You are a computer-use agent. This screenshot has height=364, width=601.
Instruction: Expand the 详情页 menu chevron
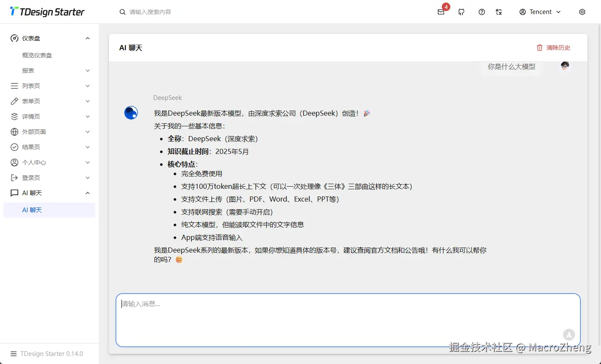(88, 117)
